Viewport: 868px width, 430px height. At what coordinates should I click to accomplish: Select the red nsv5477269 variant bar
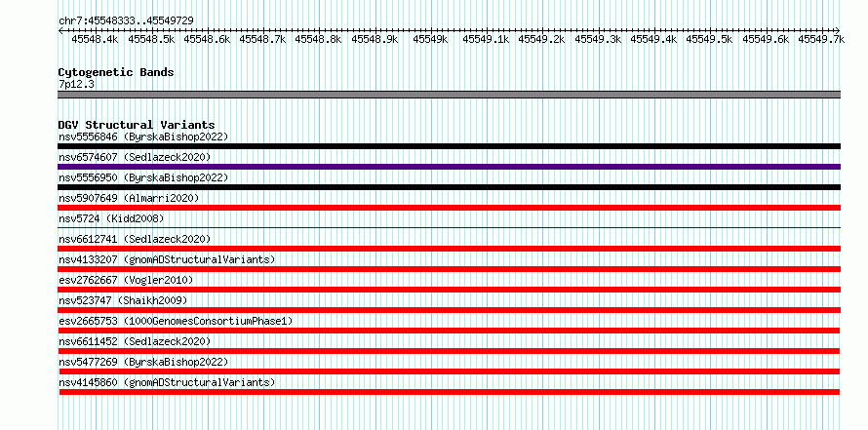point(449,371)
